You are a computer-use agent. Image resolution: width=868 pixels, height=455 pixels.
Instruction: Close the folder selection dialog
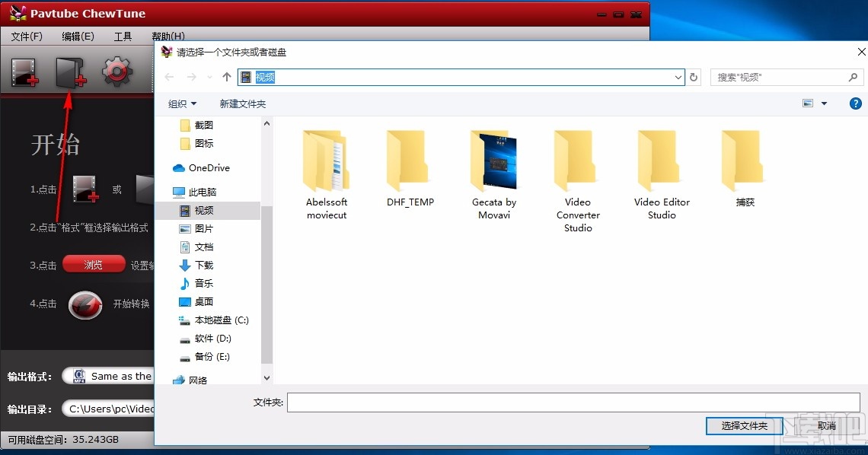861,52
